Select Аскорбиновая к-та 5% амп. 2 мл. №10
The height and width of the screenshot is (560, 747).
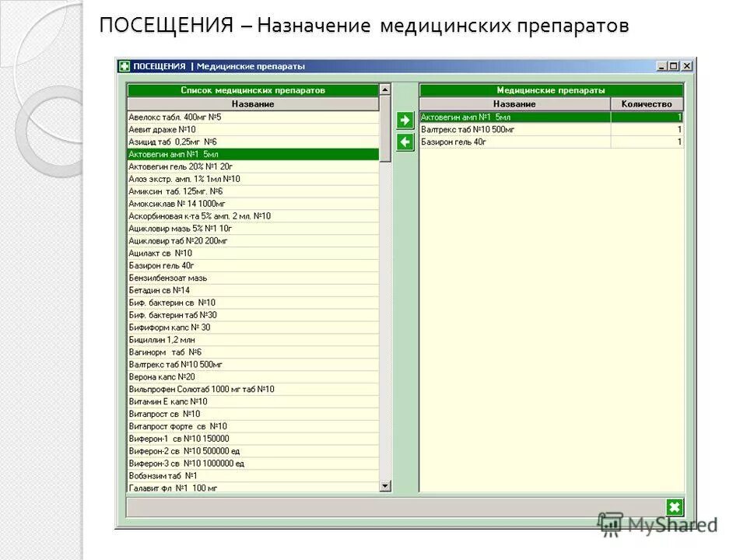pos(253,216)
